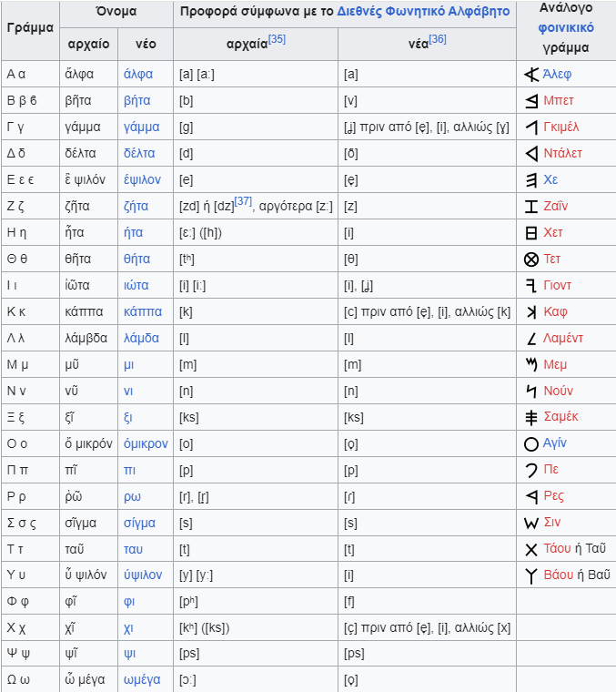
Task: Open the red Γκιμέλ link
Action: [x=560, y=127]
